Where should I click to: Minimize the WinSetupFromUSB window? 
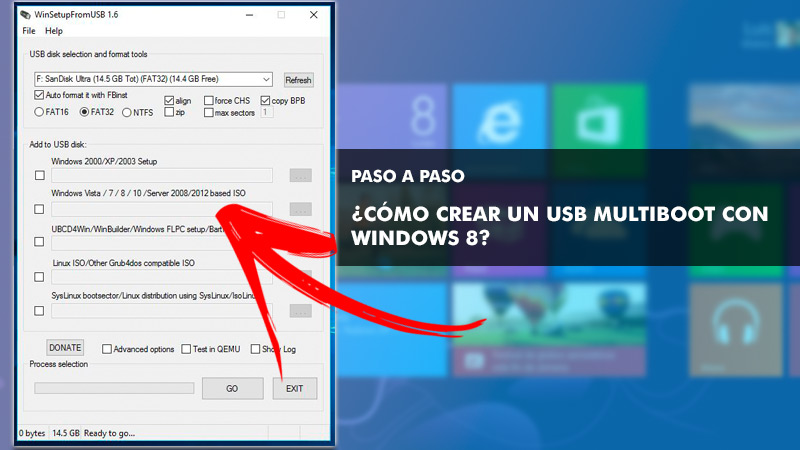click(249, 15)
